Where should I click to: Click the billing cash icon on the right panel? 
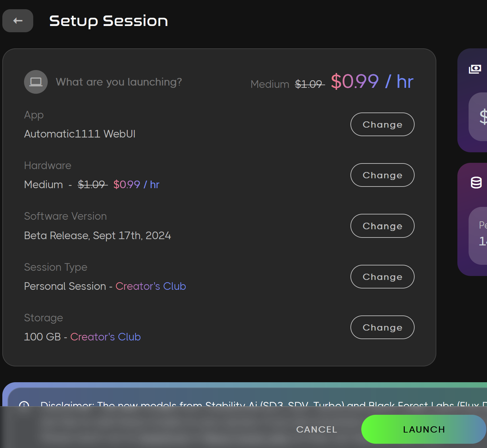click(474, 69)
